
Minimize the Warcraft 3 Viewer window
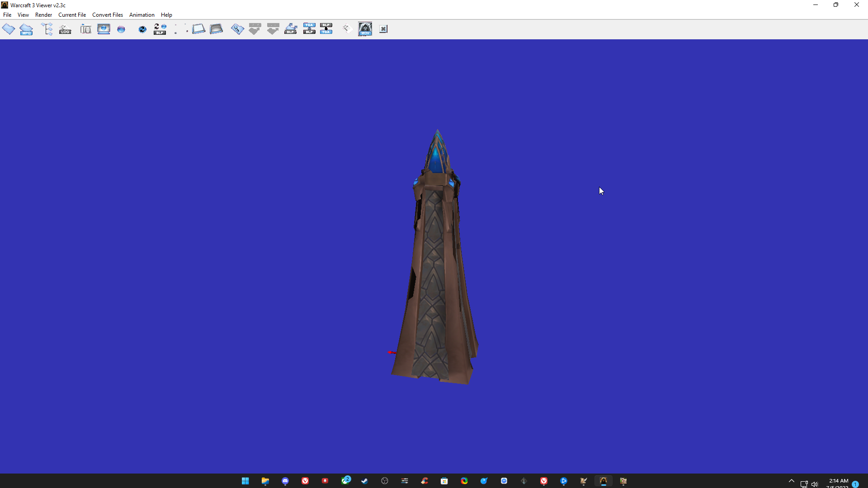click(x=816, y=5)
